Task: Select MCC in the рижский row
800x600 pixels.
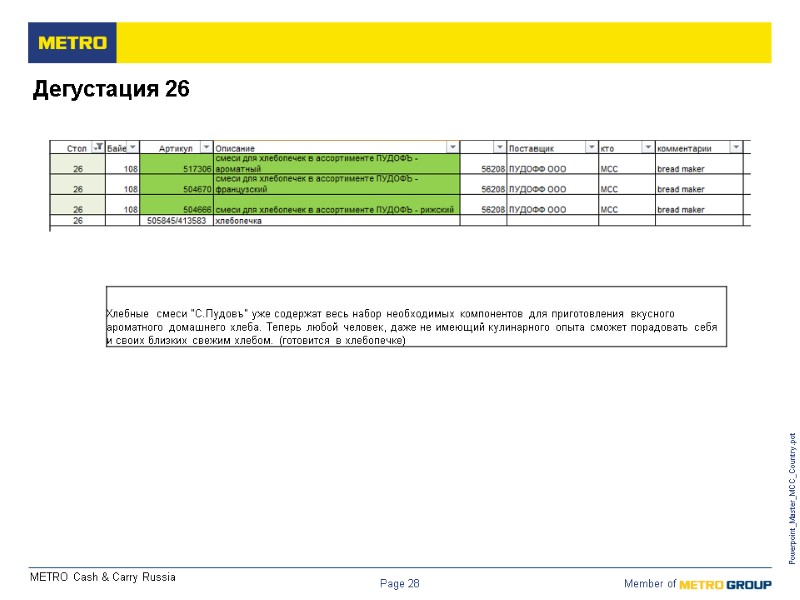Action: (x=627, y=205)
